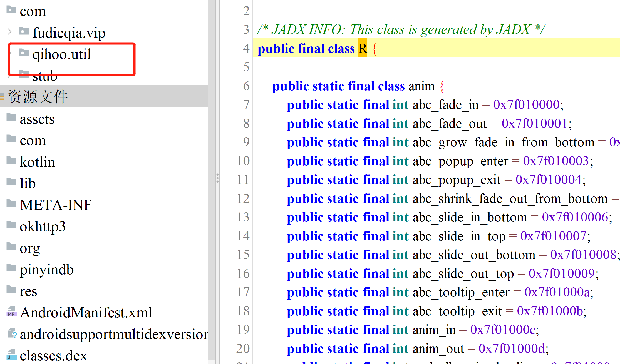Image resolution: width=620 pixels, height=364 pixels.
Task: Click the assets folder icon
Action: point(11,117)
